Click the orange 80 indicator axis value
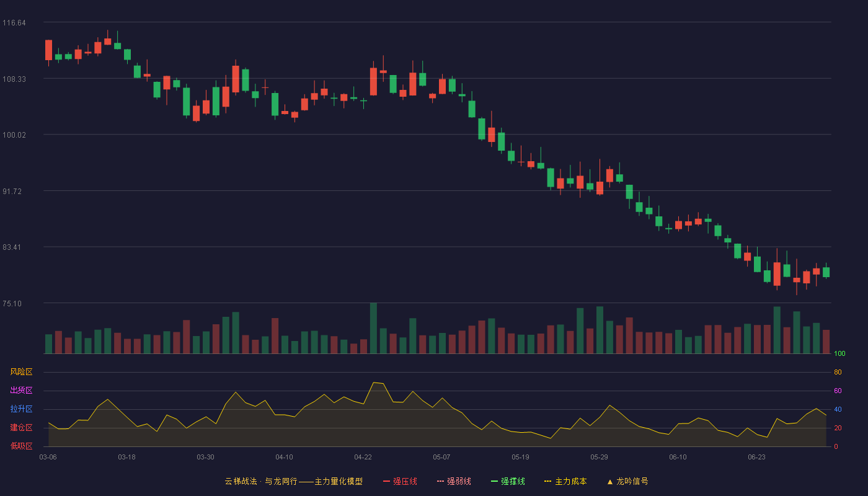868x496 pixels. pos(838,372)
